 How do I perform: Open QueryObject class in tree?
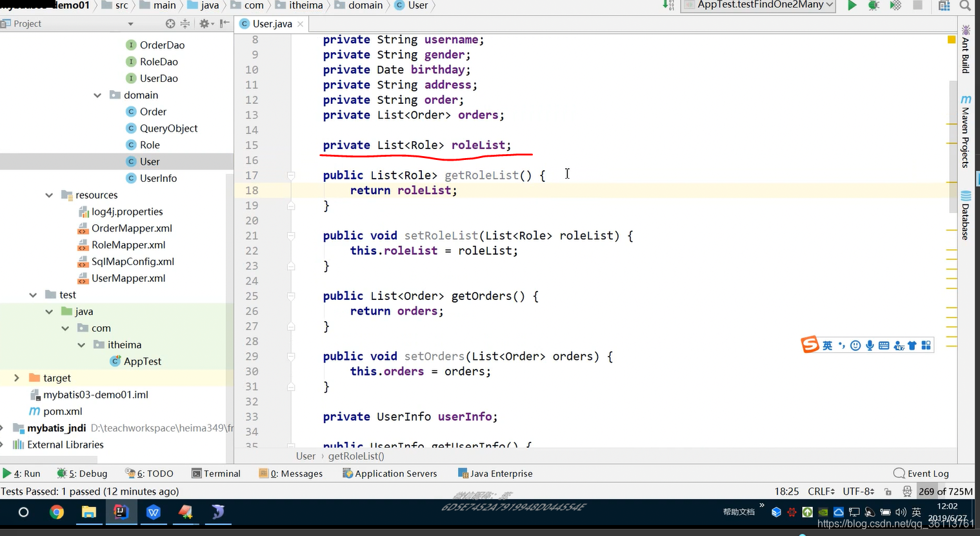(168, 128)
